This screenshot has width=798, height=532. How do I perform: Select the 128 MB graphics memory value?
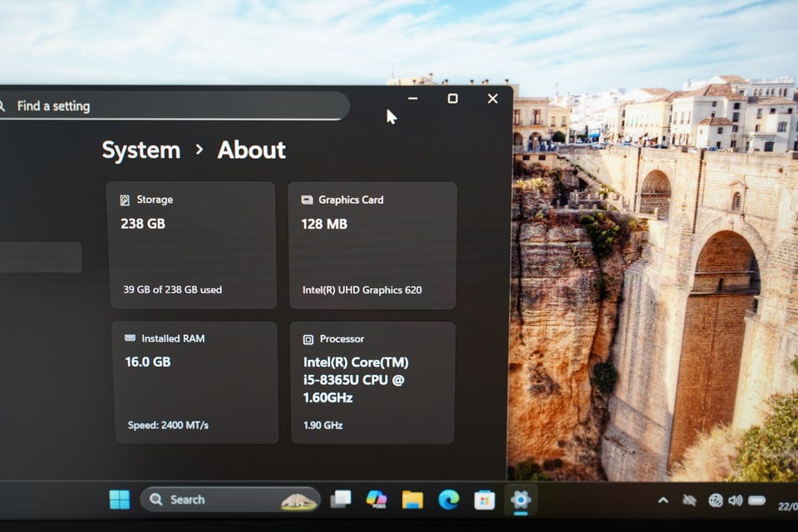coord(324,224)
